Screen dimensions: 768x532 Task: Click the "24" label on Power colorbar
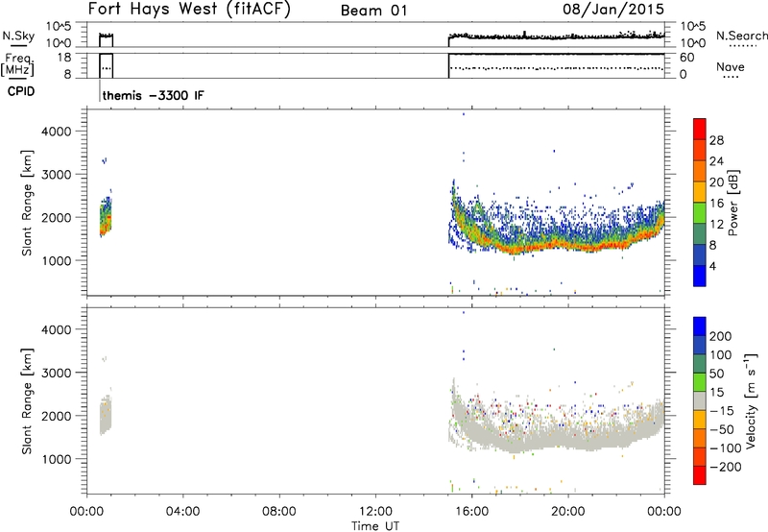tap(716, 161)
